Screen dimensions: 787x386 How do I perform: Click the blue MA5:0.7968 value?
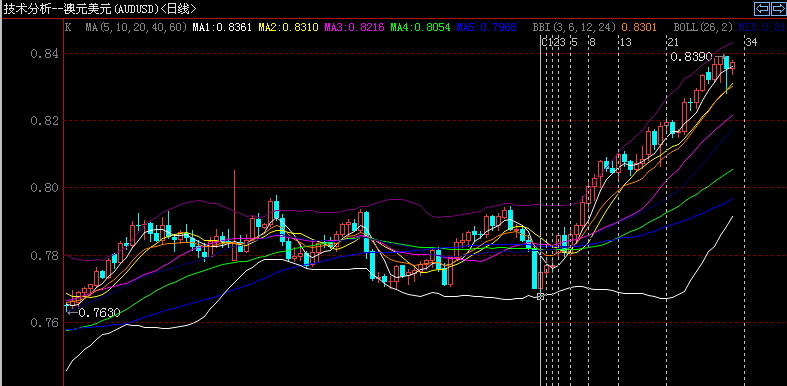pyautogui.click(x=486, y=27)
